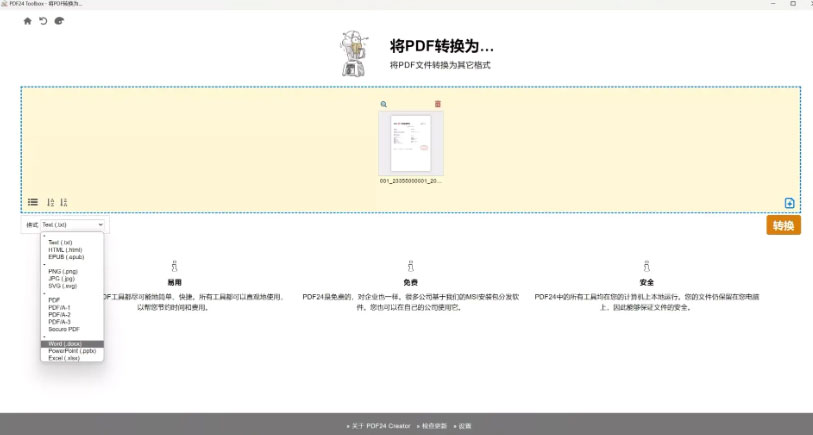Open 关于 PDF24 Creator footer link

pos(381,426)
